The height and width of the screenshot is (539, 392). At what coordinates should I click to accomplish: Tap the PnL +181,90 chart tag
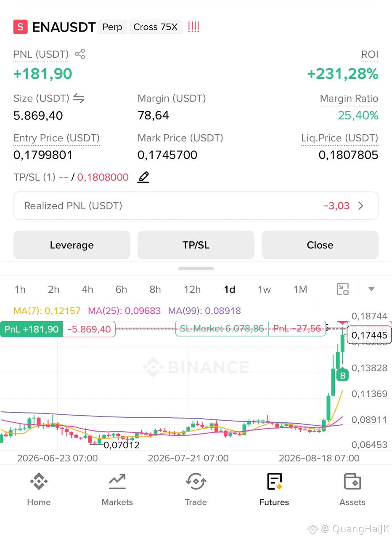coord(32,329)
